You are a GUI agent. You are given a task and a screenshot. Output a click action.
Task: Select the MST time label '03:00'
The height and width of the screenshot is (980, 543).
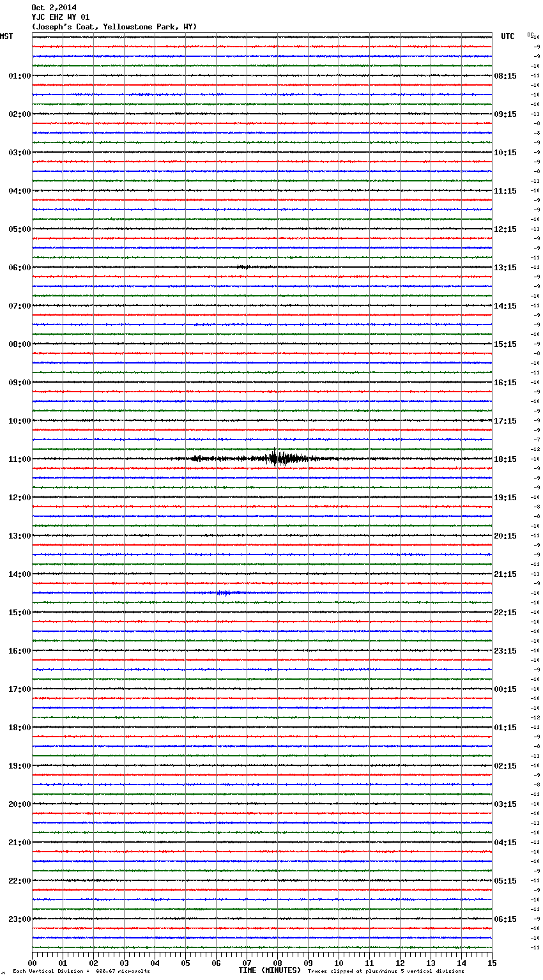click(x=19, y=153)
